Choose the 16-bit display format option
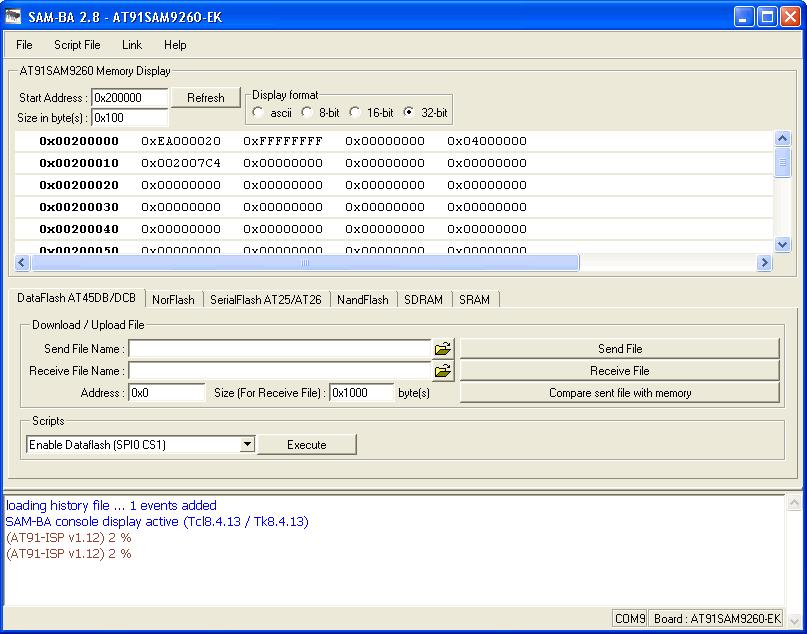 click(355, 113)
